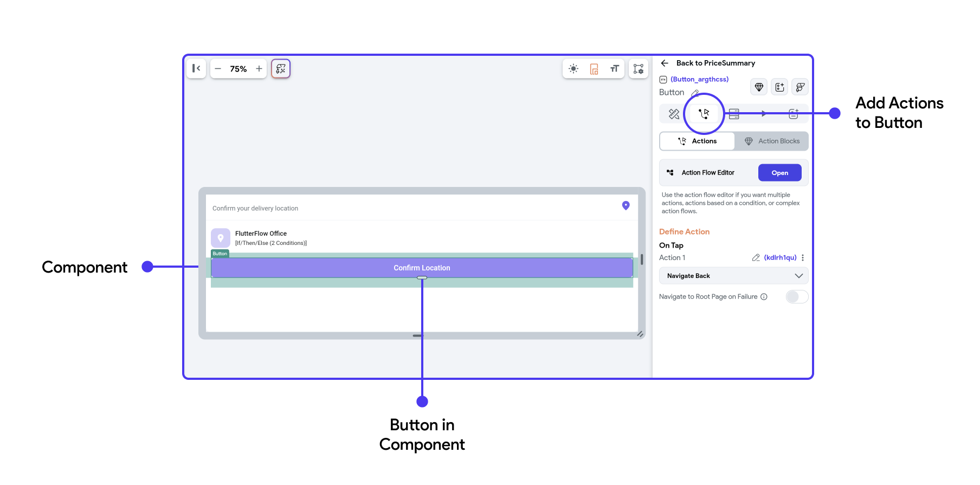980x485 pixels.
Task: Click the add-component icon with plus
Action: tap(779, 87)
